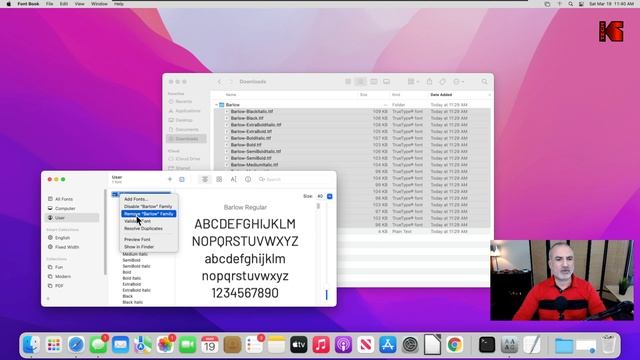Open Safari from the Dock

coord(76,345)
